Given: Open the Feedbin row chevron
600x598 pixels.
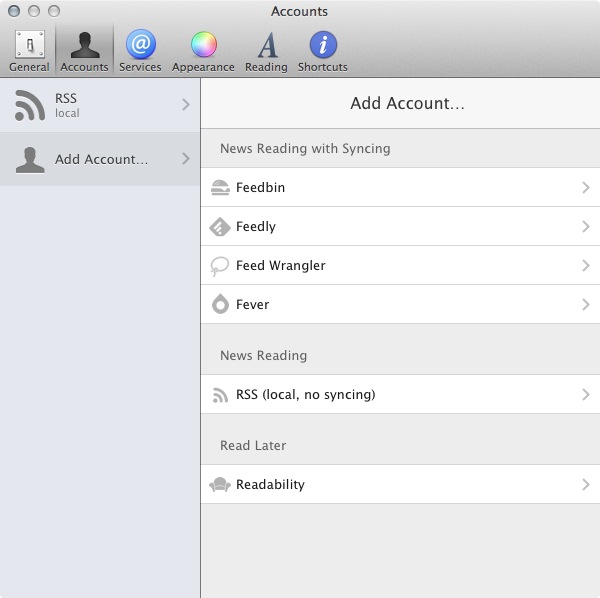Looking at the screenshot, I should point(585,187).
